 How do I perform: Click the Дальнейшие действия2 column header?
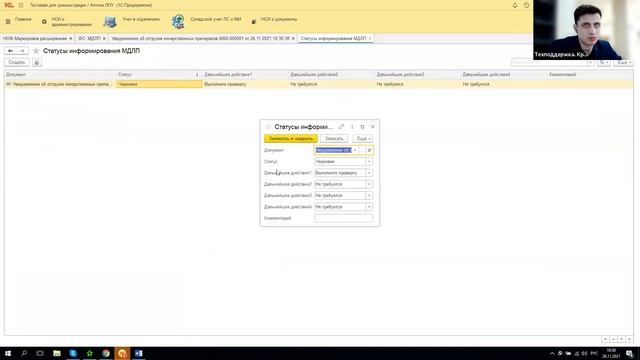(x=331, y=75)
